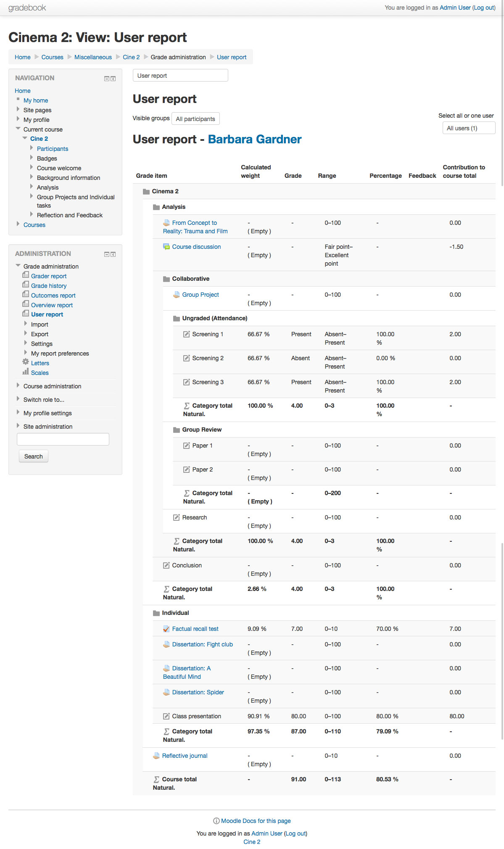Image resolution: width=504 pixels, height=849 pixels.
Task: Collapse the Current course node
Action: 18,129
